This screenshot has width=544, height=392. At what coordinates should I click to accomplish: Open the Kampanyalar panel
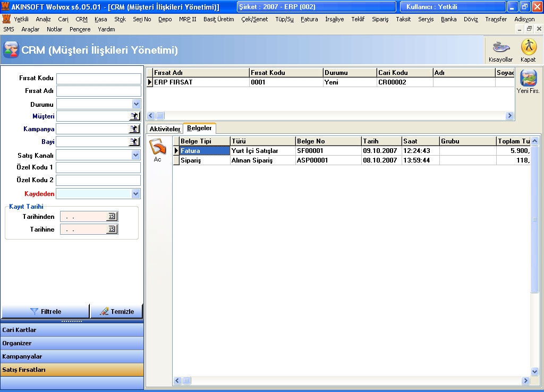tap(72, 356)
